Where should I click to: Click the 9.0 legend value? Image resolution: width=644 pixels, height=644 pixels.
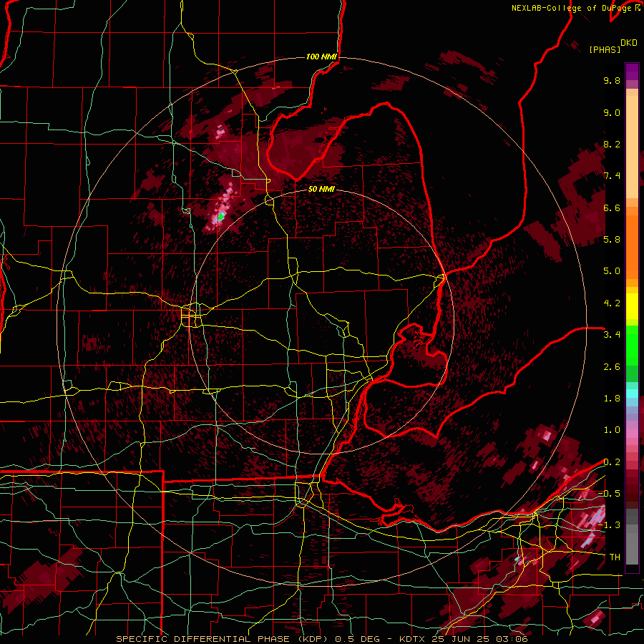click(x=612, y=113)
